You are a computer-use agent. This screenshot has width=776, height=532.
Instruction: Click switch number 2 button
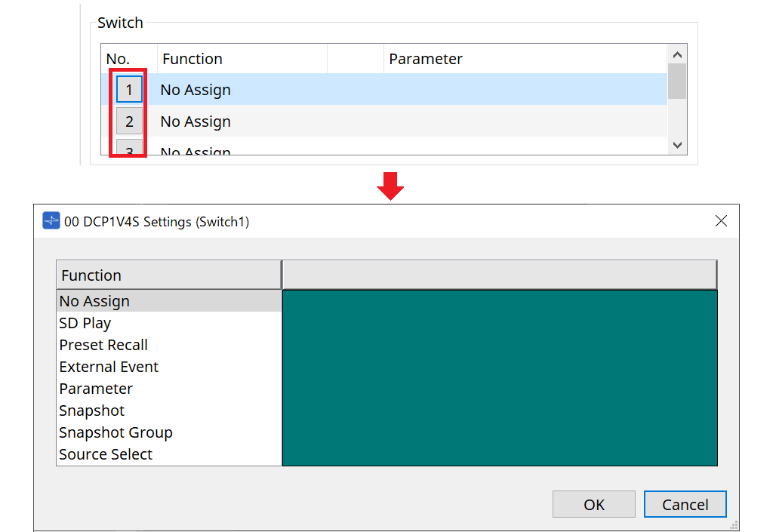[x=129, y=121]
